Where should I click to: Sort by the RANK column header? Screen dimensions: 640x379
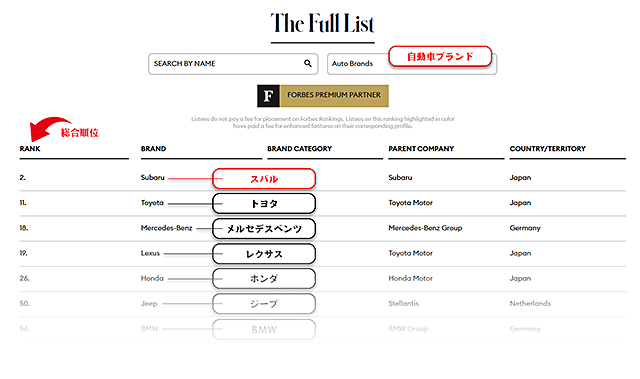pos(30,148)
